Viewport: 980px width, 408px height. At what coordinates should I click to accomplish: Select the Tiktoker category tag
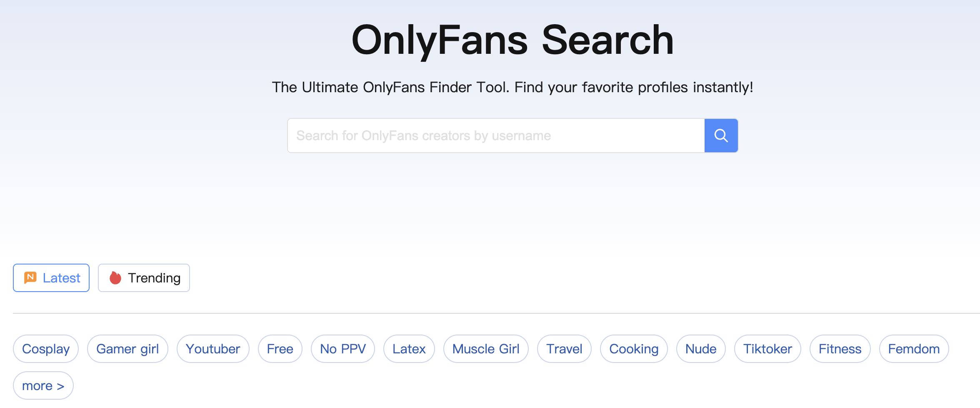(x=767, y=349)
